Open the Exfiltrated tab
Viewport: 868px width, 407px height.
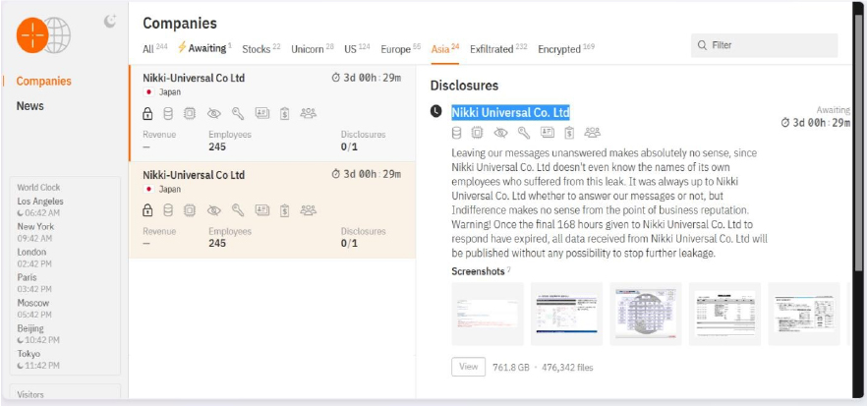[x=498, y=49]
